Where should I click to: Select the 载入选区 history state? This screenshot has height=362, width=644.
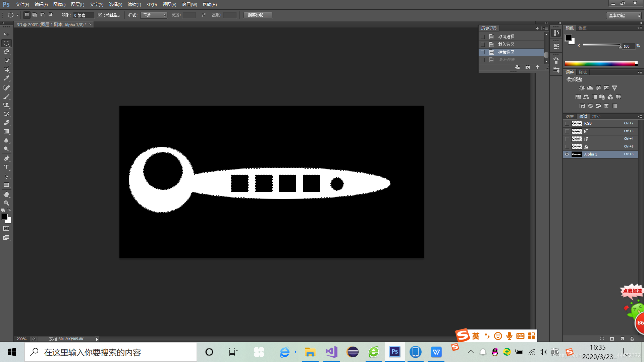(506, 44)
